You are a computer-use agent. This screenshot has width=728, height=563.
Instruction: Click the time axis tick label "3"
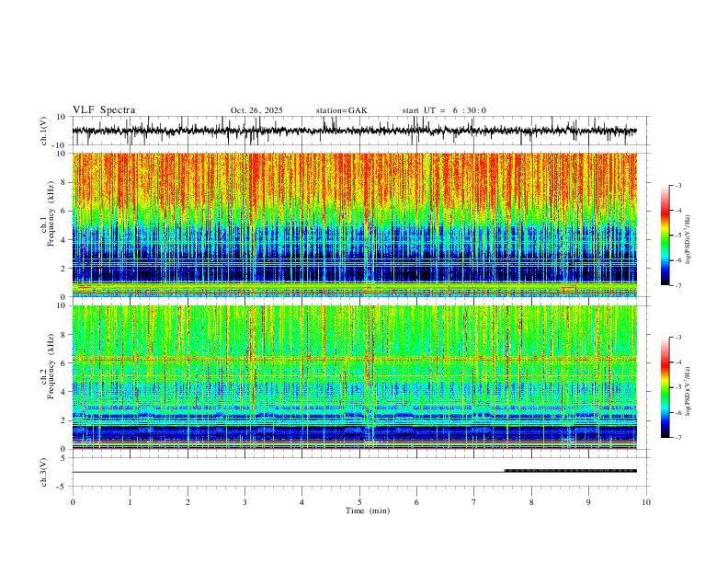tap(245, 502)
